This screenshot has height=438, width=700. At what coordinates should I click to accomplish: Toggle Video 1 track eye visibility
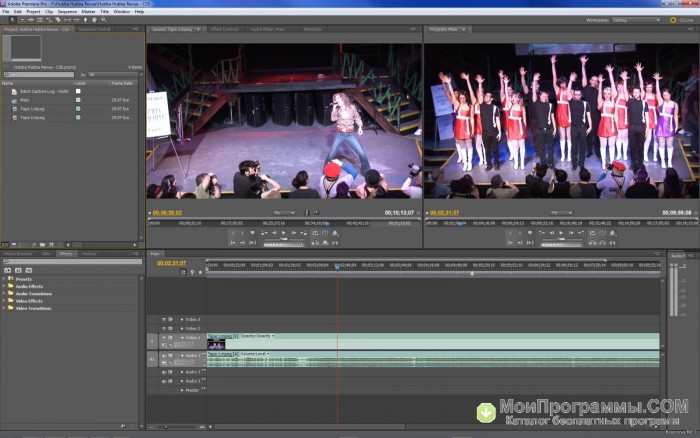[162, 338]
